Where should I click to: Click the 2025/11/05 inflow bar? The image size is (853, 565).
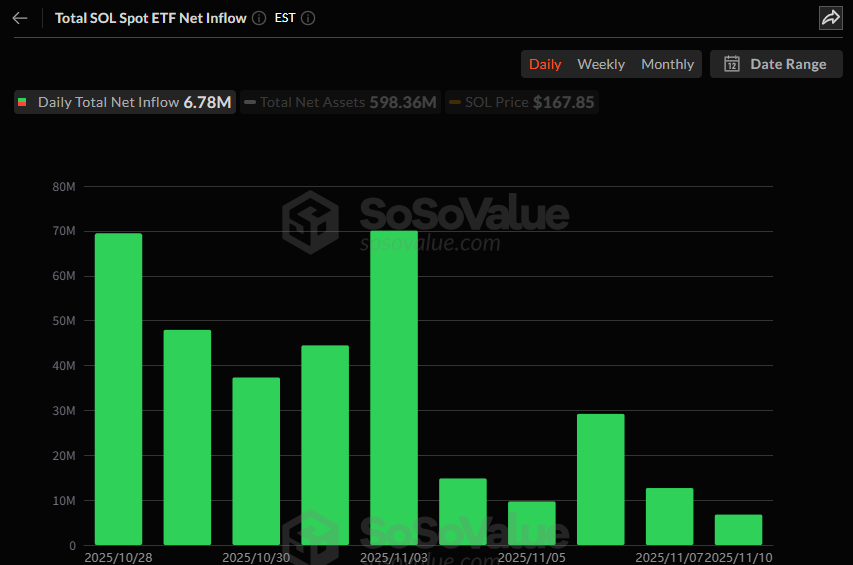pos(532,523)
